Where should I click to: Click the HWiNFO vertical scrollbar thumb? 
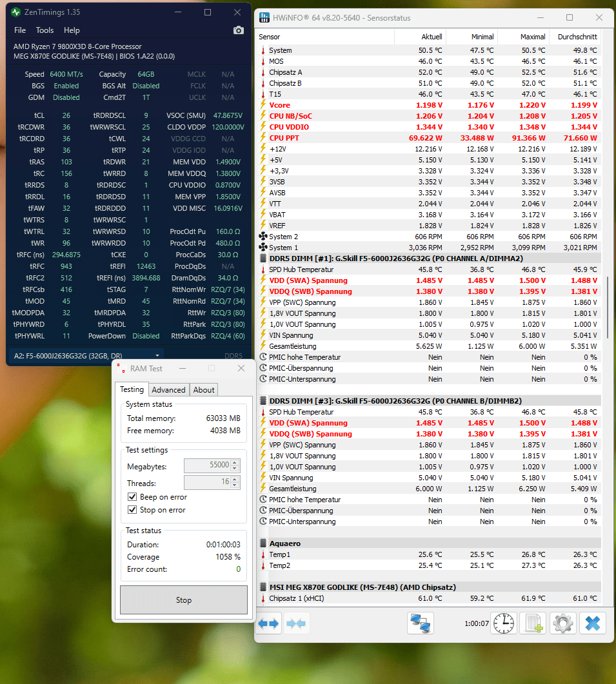[x=608, y=307]
